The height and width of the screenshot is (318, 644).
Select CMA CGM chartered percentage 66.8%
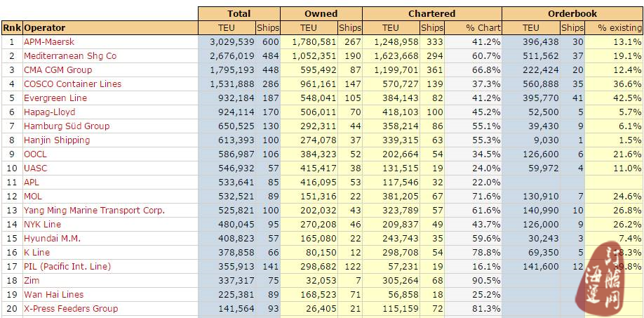click(x=487, y=69)
